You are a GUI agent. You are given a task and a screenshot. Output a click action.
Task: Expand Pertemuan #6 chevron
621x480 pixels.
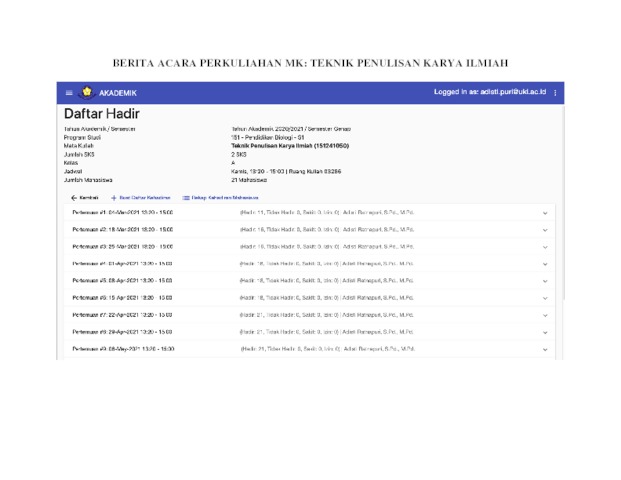(545, 299)
